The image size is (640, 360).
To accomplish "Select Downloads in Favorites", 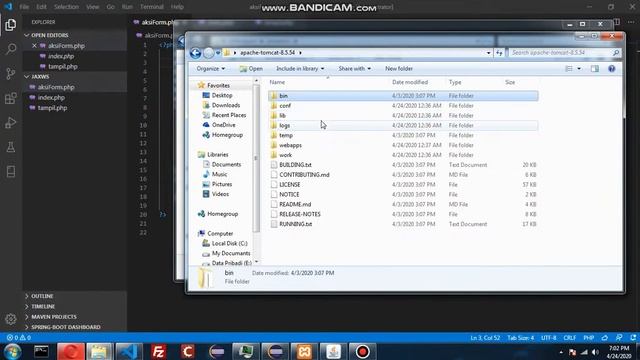I will (x=226, y=105).
